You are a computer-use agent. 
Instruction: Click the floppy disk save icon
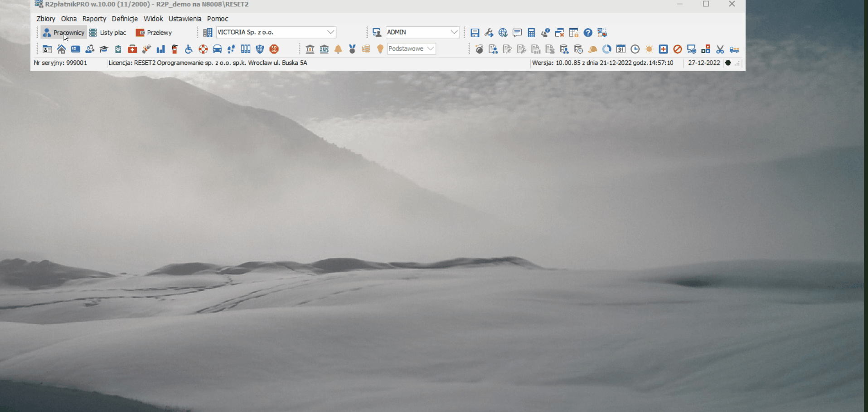[475, 33]
